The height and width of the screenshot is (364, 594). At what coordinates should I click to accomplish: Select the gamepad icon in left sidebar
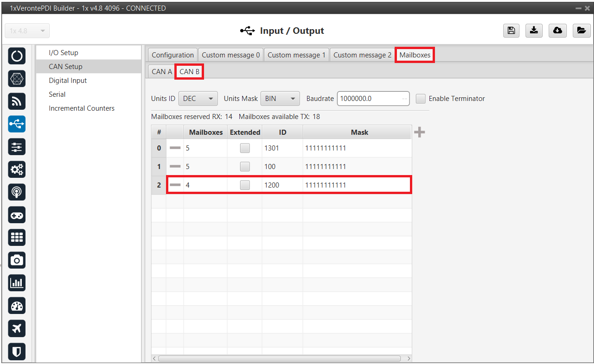(x=17, y=215)
